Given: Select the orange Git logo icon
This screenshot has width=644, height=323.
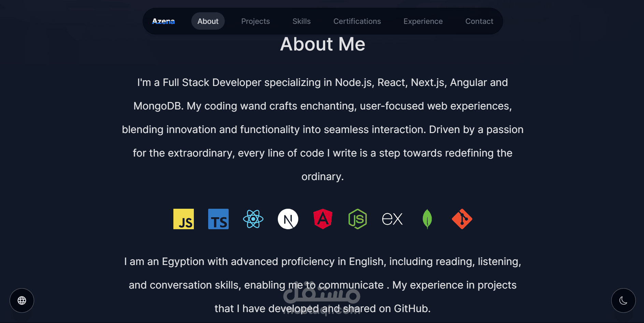Looking at the screenshot, I should pos(462,219).
